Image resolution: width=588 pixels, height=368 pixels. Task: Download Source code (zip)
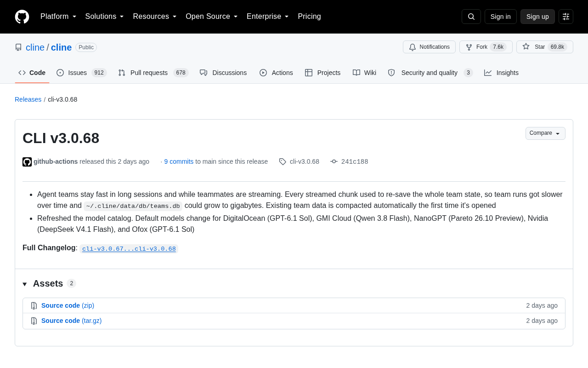click(68, 305)
